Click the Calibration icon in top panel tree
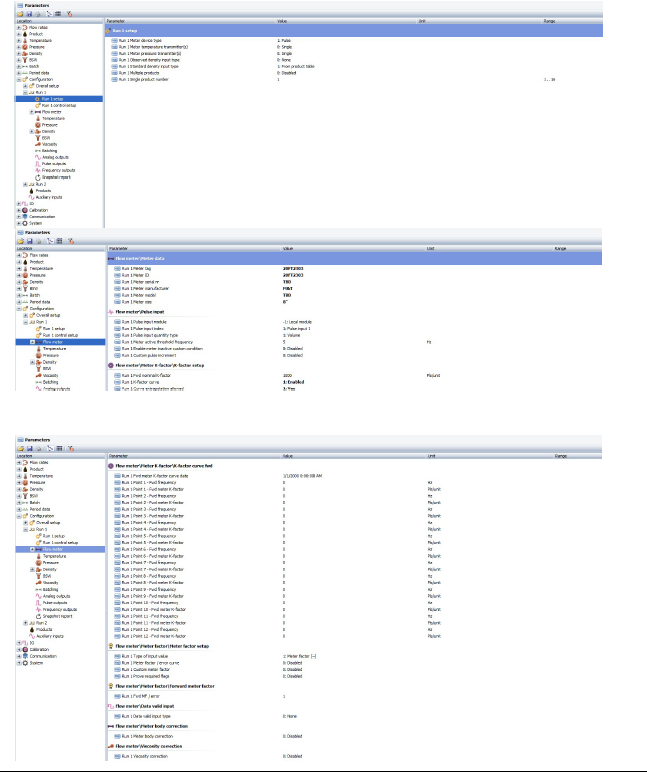Image resolution: width=647 pixels, height=772 pixels. [25, 210]
